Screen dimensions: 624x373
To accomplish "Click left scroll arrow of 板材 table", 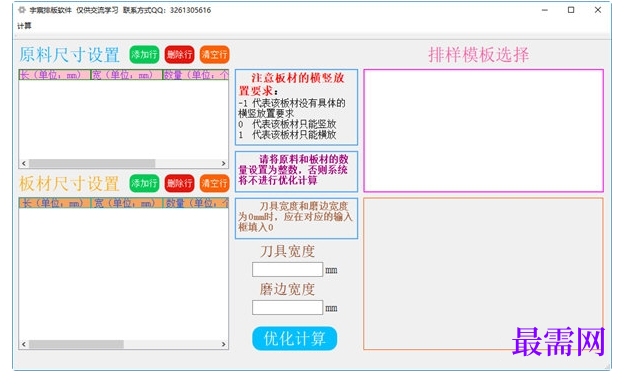I will click(24, 344).
